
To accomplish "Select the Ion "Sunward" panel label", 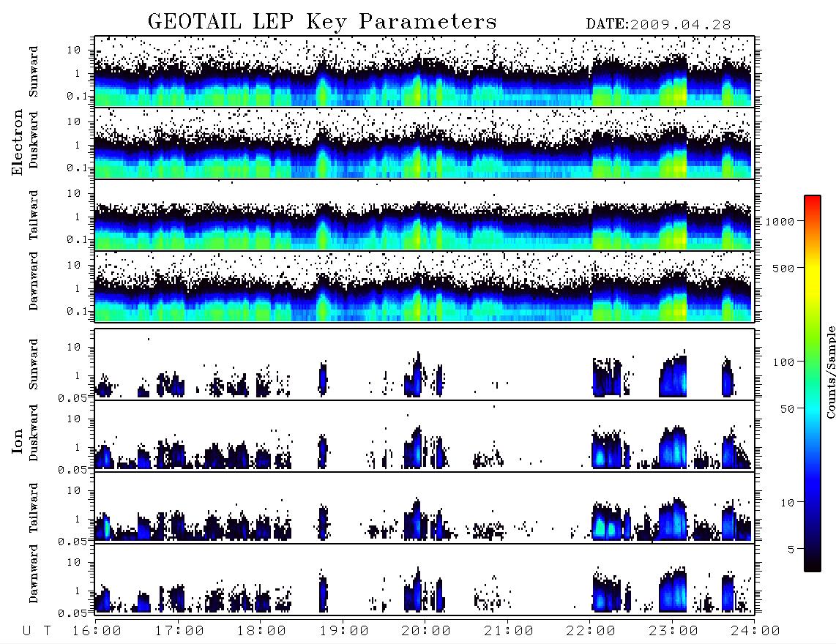I will (34, 364).
